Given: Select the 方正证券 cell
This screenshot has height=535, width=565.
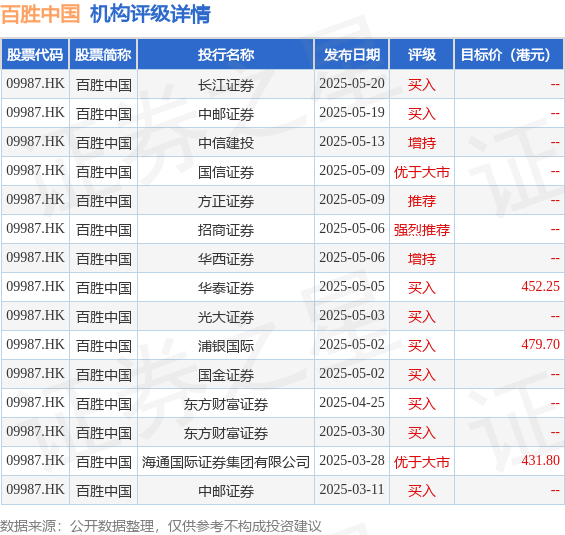Looking at the screenshot, I should click(226, 201).
